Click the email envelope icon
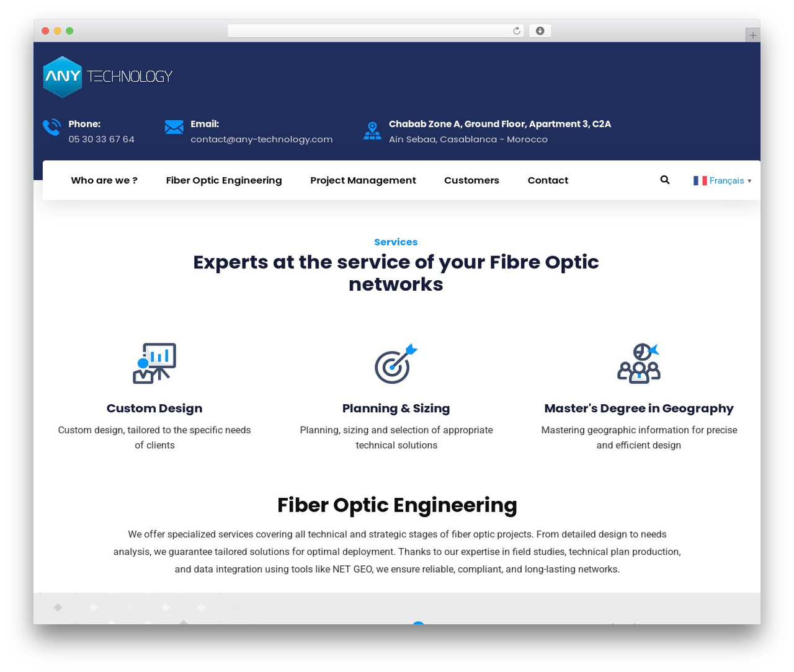The height and width of the screenshot is (672, 794). tap(174, 127)
